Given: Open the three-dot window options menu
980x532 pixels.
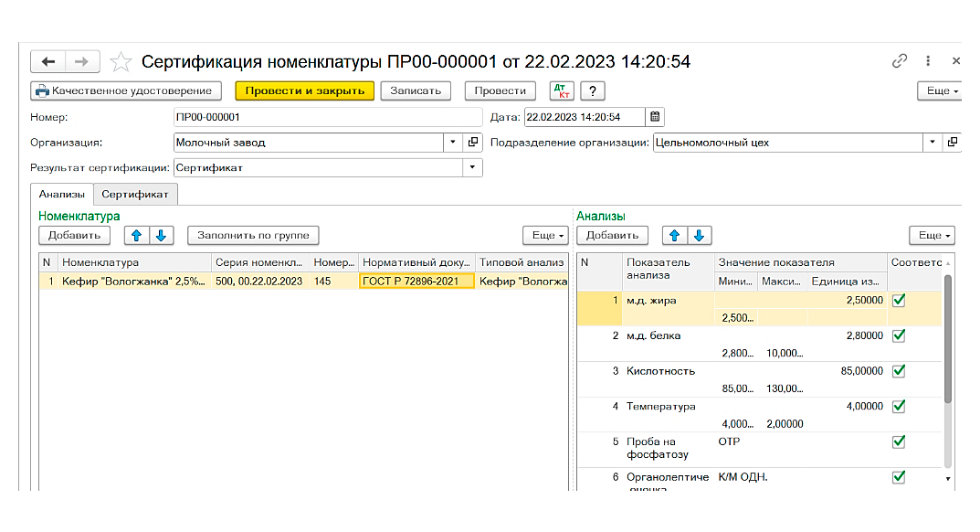Looking at the screenshot, I should [x=928, y=60].
